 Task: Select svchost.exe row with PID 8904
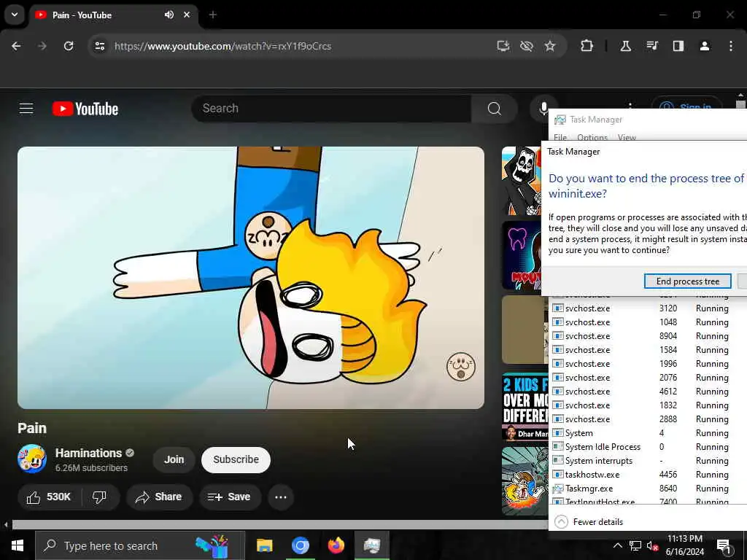click(x=649, y=336)
